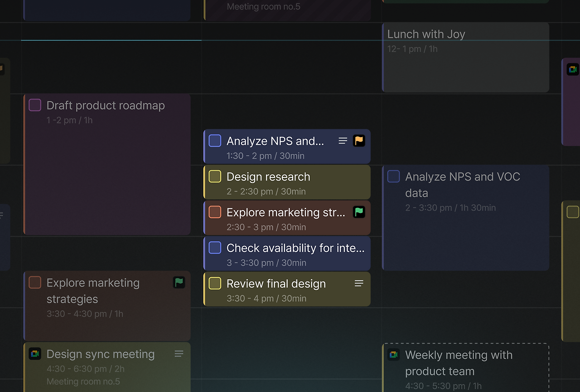580x392 pixels.
Task: Click the "4:30 - 6:30 pm / 2h" time
Action: point(86,369)
